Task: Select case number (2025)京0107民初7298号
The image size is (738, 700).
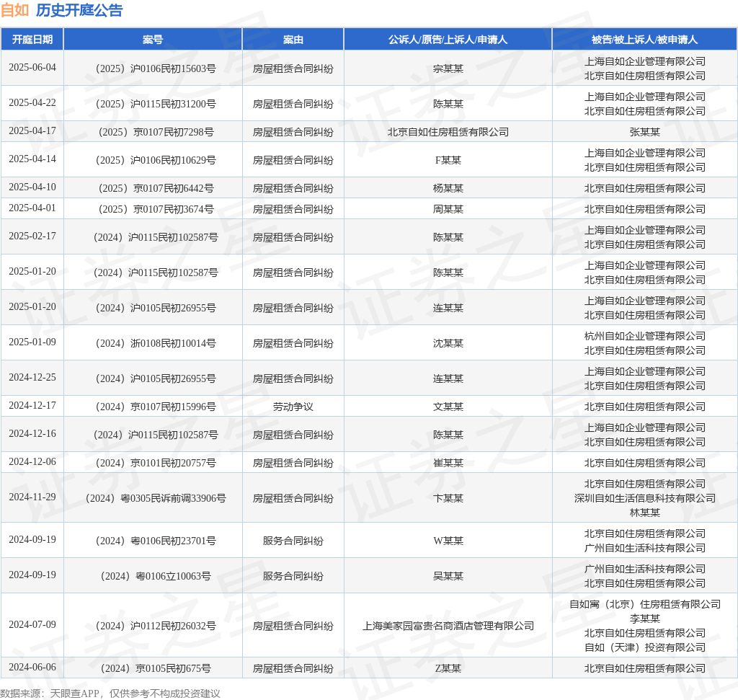Action: point(156,132)
